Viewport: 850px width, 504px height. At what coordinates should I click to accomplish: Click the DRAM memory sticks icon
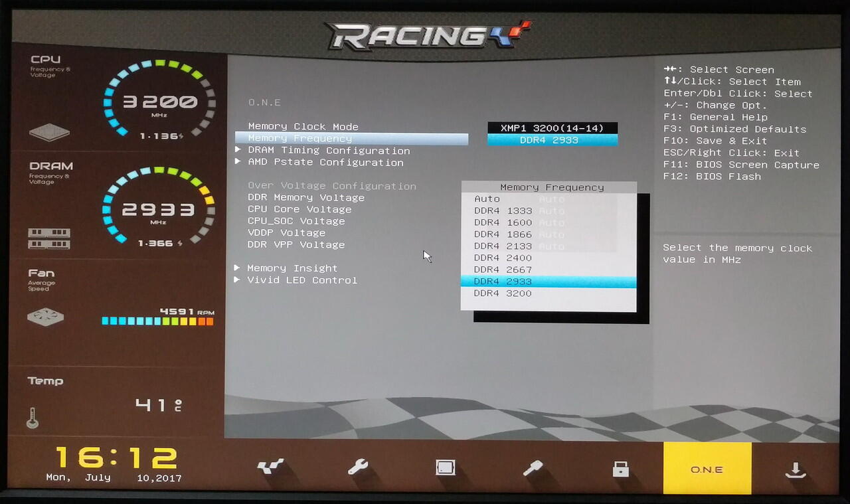click(x=48, y=238)
